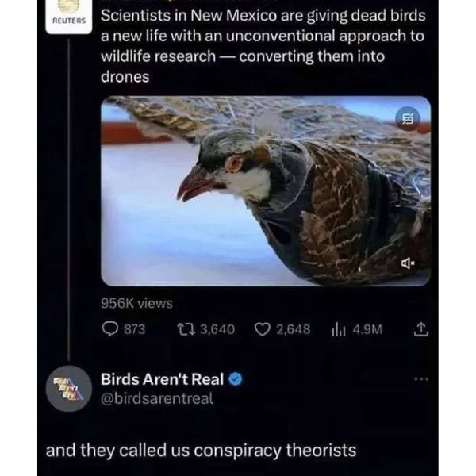The width and height of the screenshot is (476, 476).
Task: Open the three-dots more options menu
Action: [x=421, y=379]
